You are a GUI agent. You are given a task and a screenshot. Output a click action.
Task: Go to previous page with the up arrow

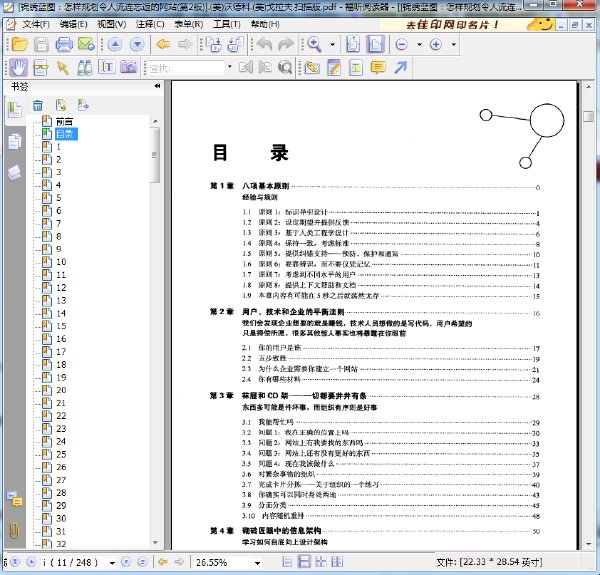(115, 44)
